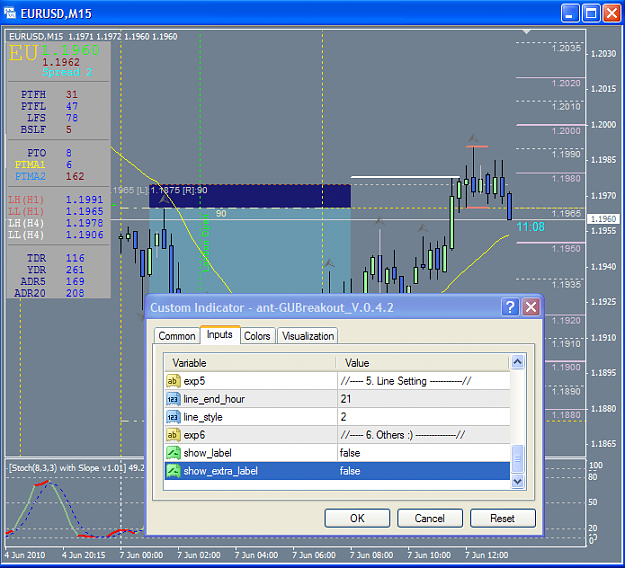625x568 pixels.
Task: Click the exp5 string variable icon
Action: 172,381
